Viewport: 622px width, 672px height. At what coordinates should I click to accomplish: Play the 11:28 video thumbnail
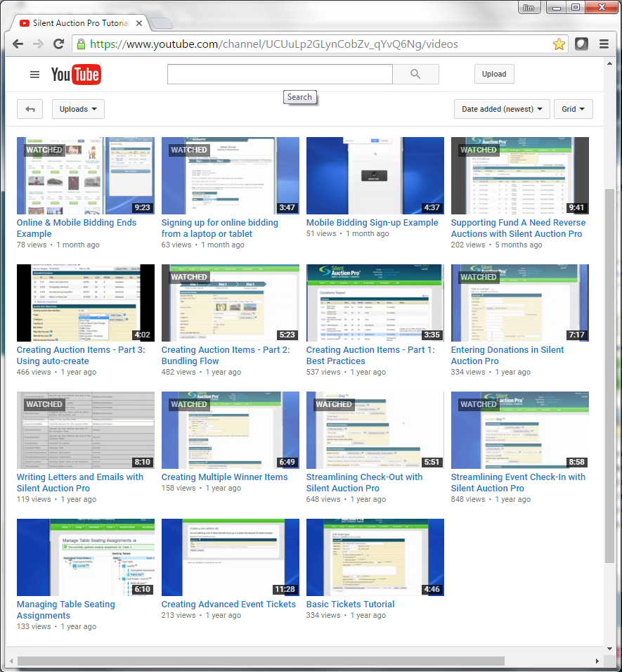point(231,557)
